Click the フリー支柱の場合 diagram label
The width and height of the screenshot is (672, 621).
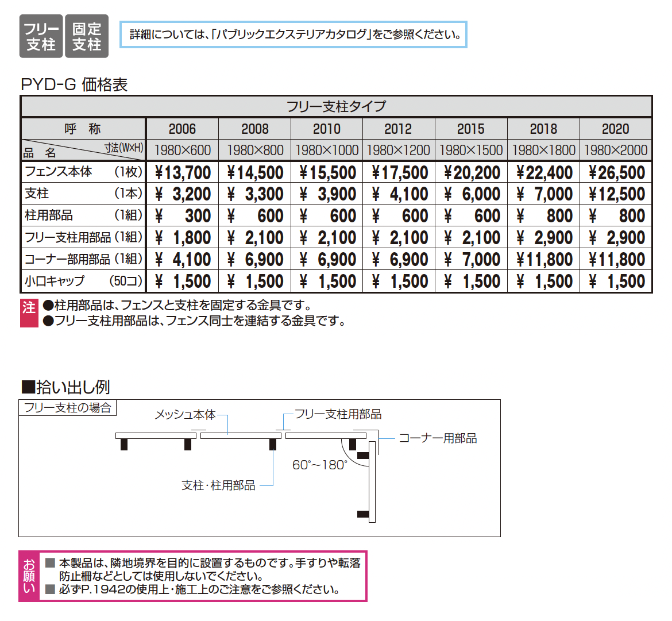67,407
